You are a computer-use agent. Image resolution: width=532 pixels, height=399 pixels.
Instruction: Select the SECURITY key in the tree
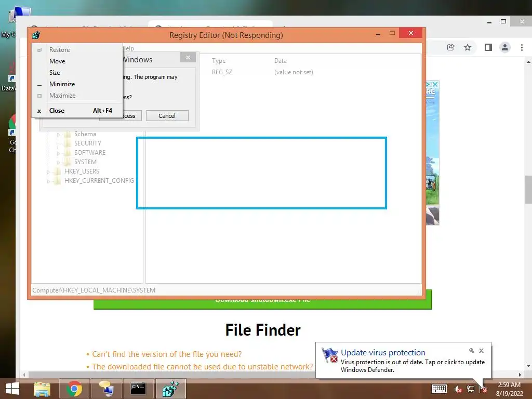tap(87, 143)
